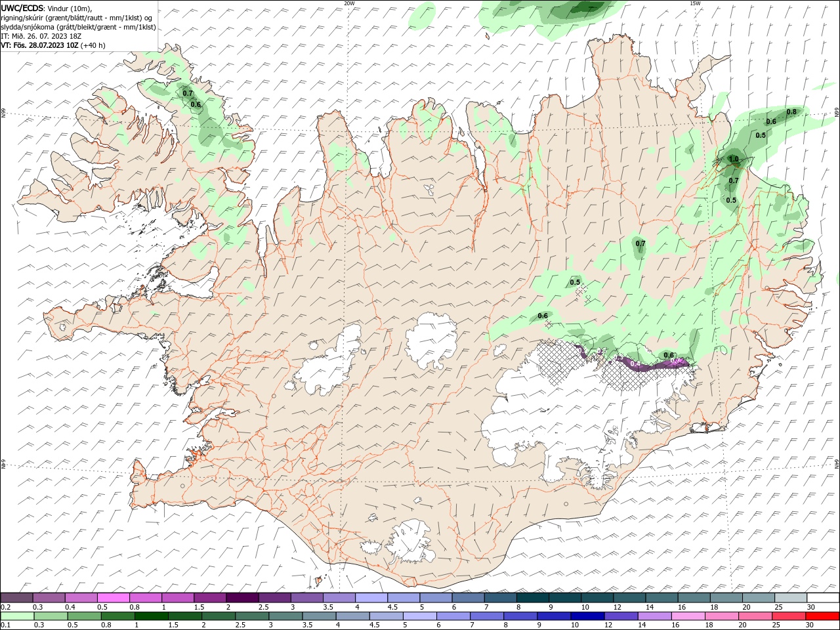Click the 20W longitude label
840x630 pixels.
pos(349,3)
